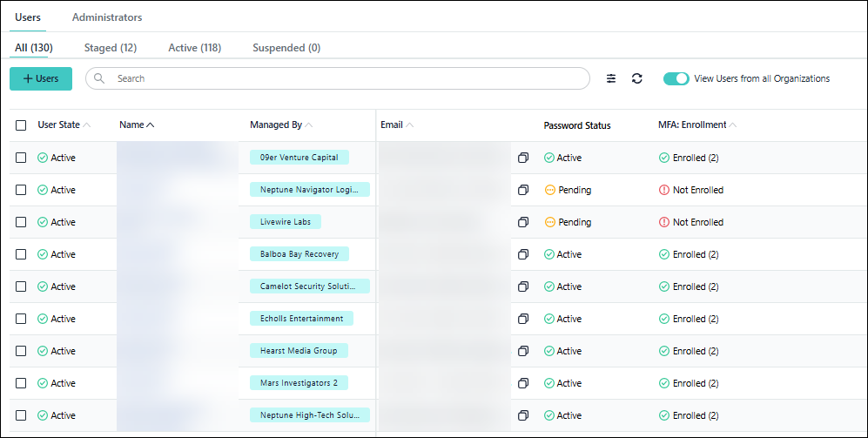
Task: Select checkbox for Neptune High-Tech Solu... row
Action: (x=21, y=415)
